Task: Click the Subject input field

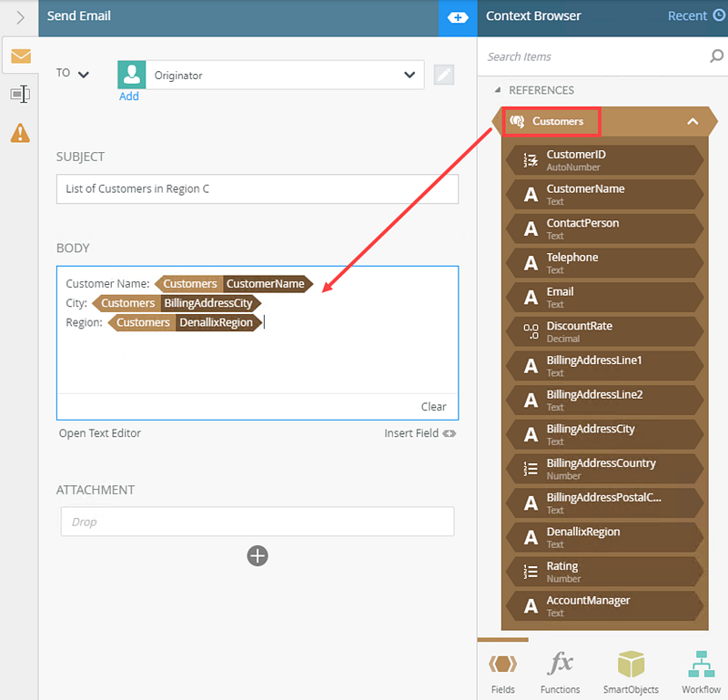Action: 258,189
